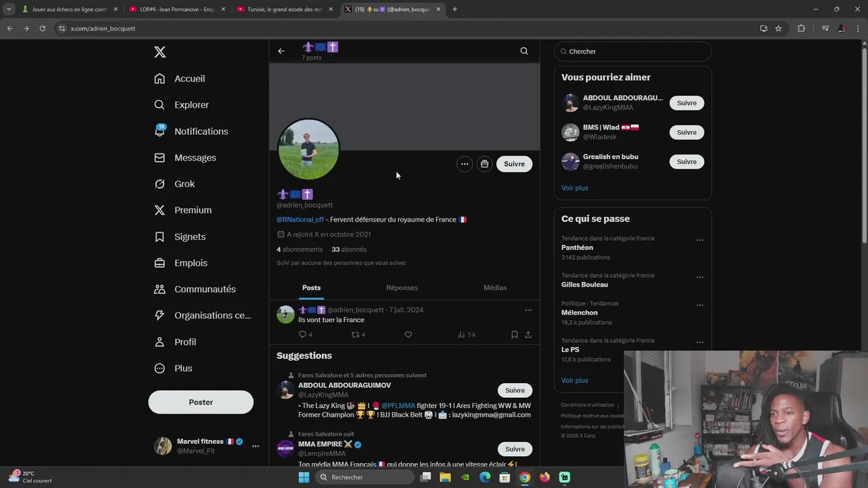Open Windows Start menu
Screen dimensions: 868x488
(304, 477)
